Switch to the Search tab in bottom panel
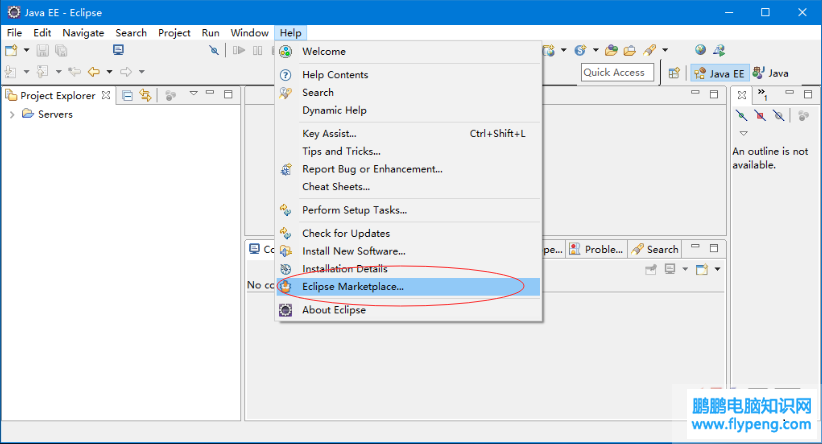 coord(655,250)
